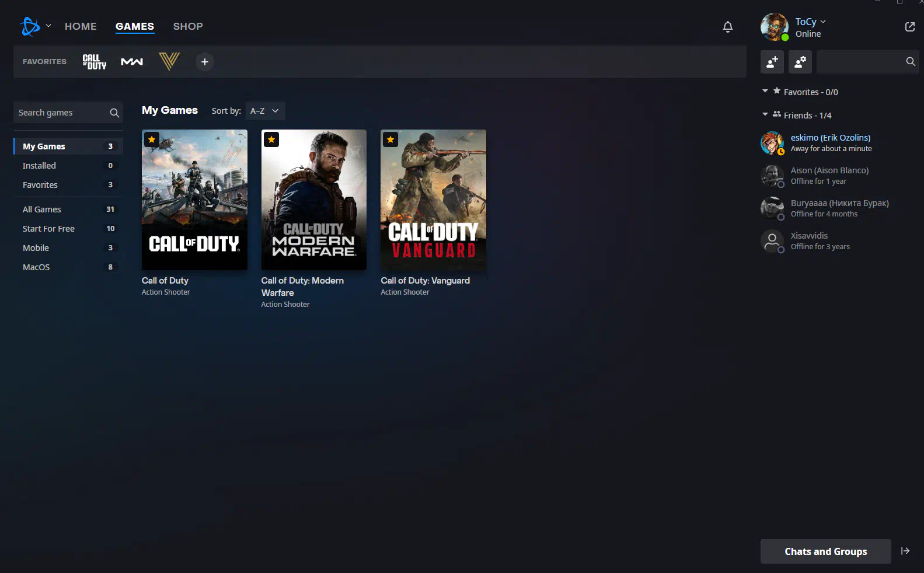Open the Battle.net logo menu
Image resolution: width=924 pixels, height=573 pixels.
tap(30, 26)
